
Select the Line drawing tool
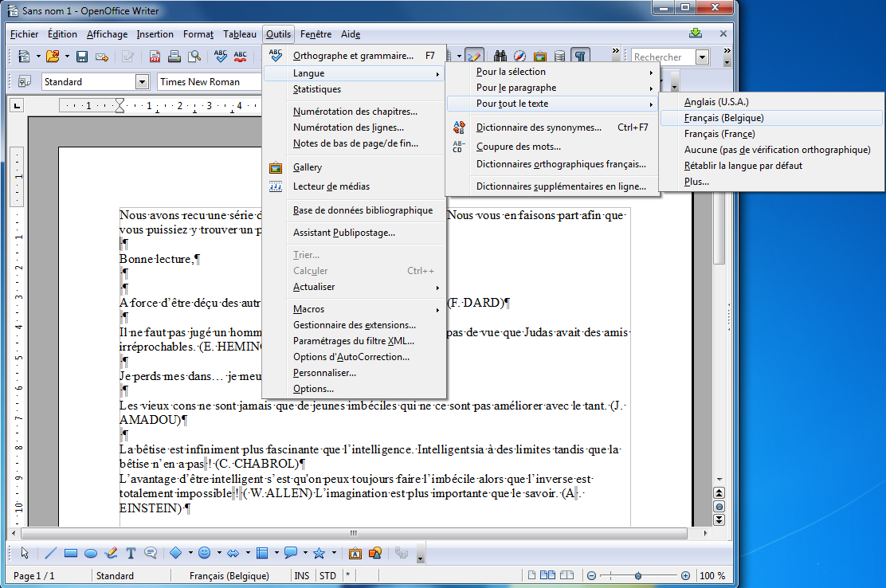(x=51, y=553)
